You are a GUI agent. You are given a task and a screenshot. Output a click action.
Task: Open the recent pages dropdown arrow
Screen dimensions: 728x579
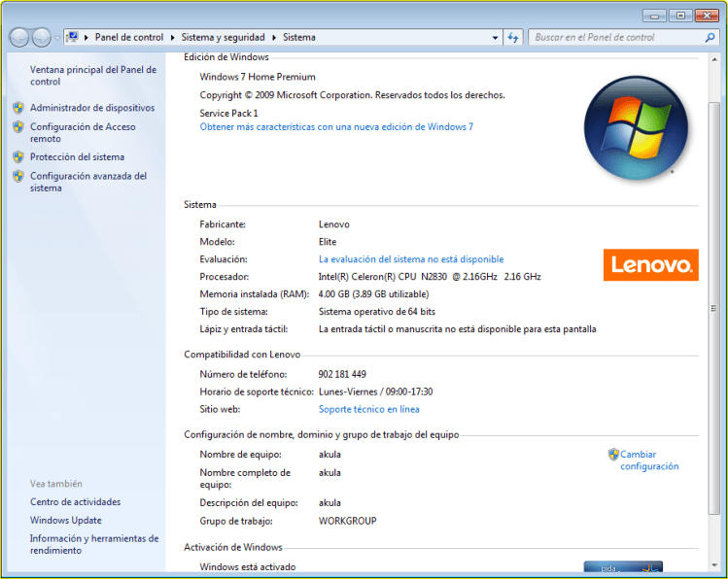tap(57, 38)
